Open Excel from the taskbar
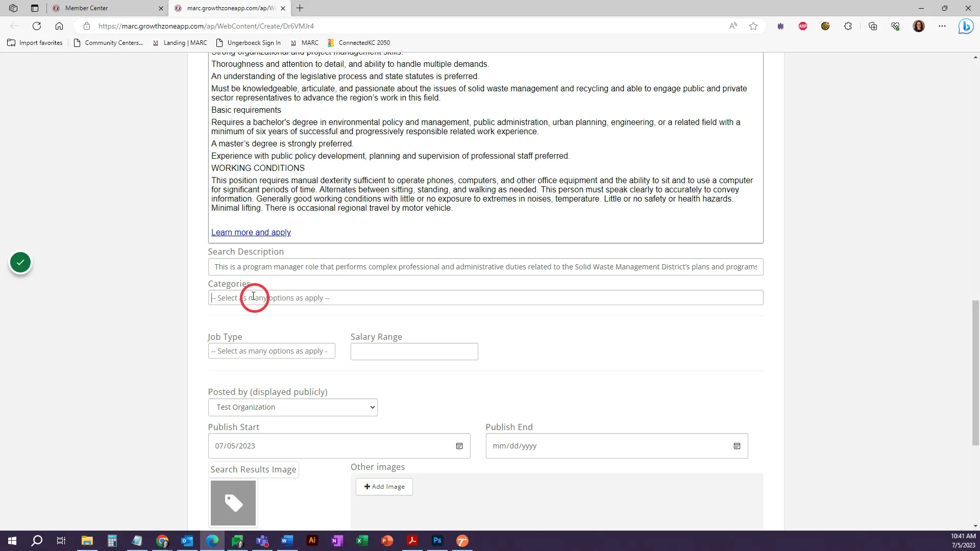The image size is (980, 551). coord(362,541)
